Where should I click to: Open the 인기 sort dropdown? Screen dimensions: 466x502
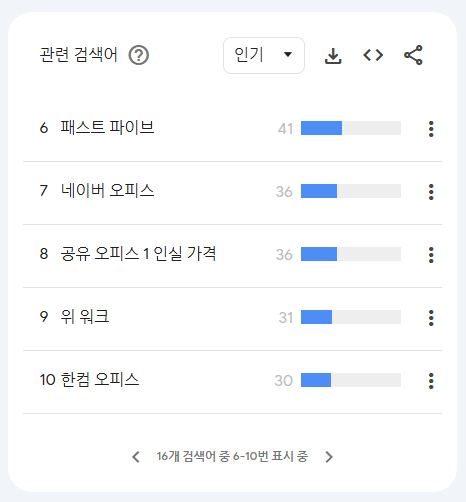(x=264, y=55)
